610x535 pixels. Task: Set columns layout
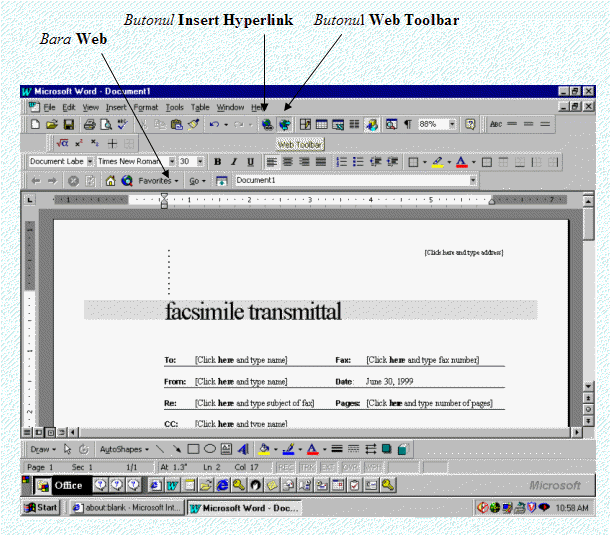[x=354, y=125]
